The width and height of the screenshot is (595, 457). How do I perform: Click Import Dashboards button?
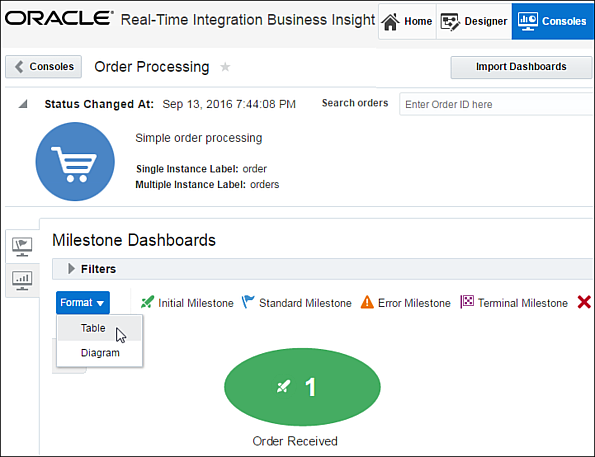521,67
